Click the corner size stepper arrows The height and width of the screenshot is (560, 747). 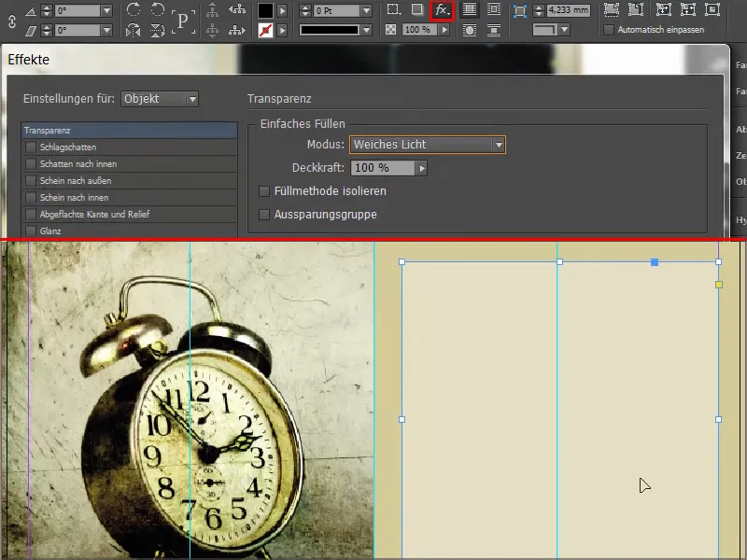(539, 10)
